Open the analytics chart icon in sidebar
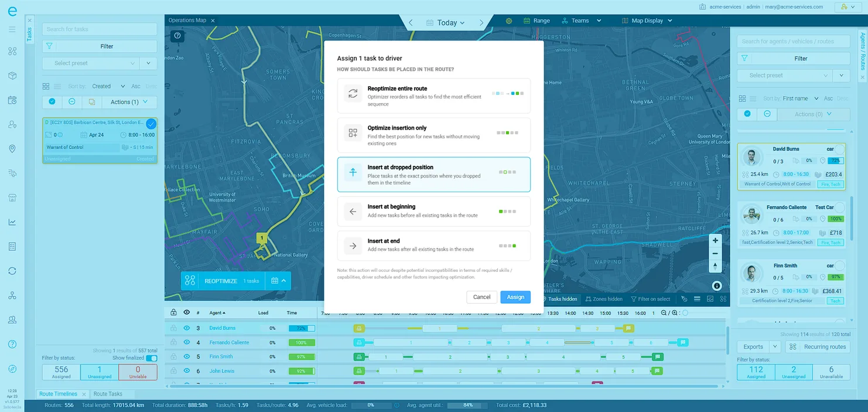 [12, 222]
